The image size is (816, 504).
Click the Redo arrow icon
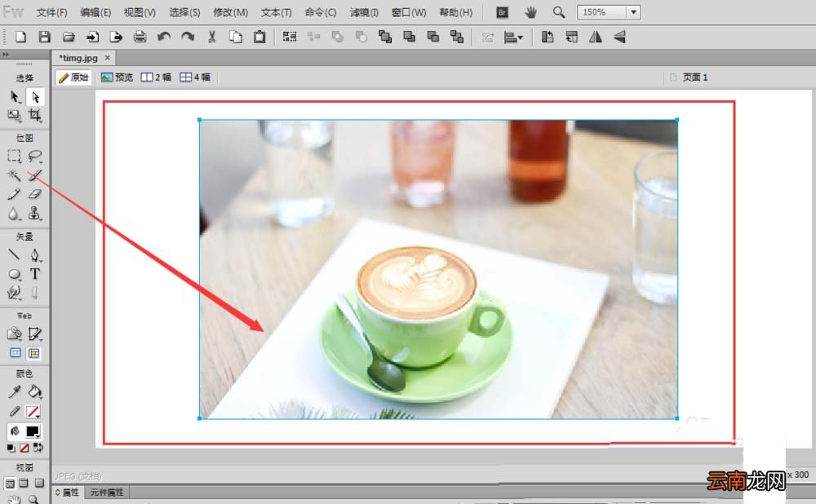coord(188,37)
